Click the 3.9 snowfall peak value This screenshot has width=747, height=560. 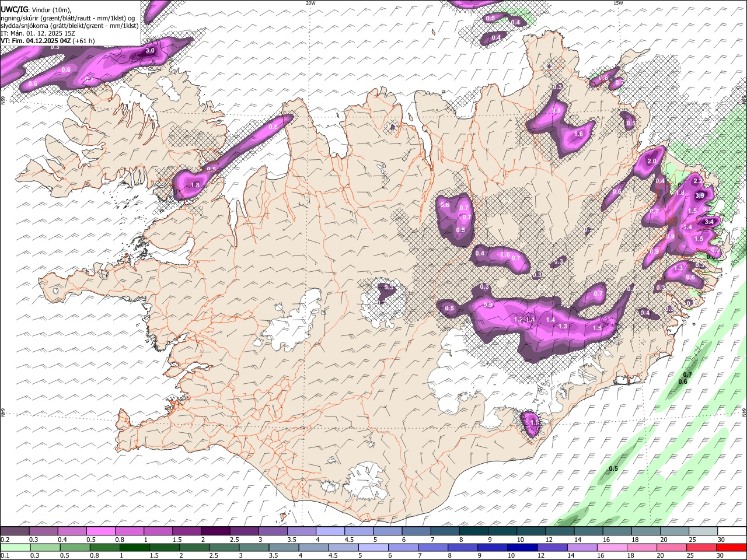point(700,195)
